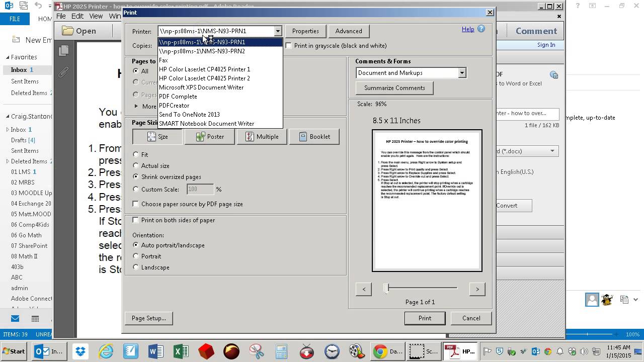
Task: Select Actual size radio button
Action: (136, 165)
